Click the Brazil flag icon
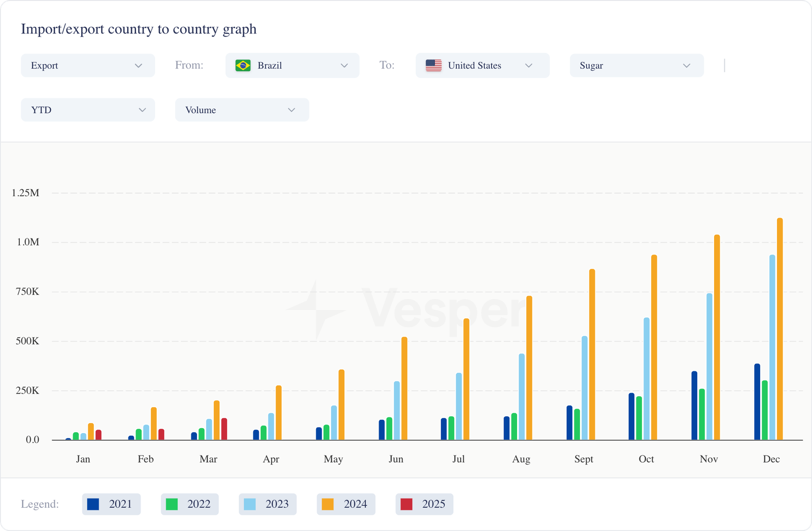The height and width of the screenshot is (531, 812). [243, 65]
